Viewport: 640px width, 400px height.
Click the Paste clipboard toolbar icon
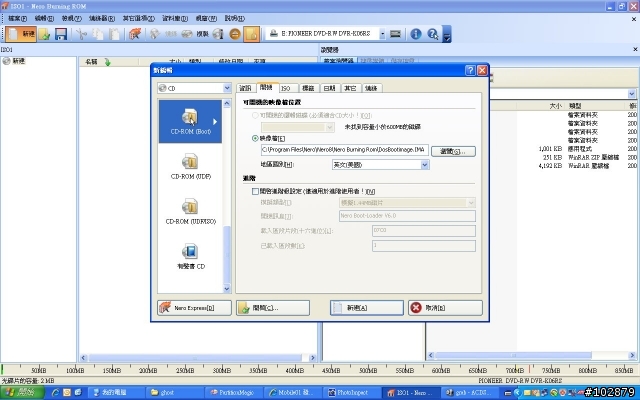click(x=114, y=34)
